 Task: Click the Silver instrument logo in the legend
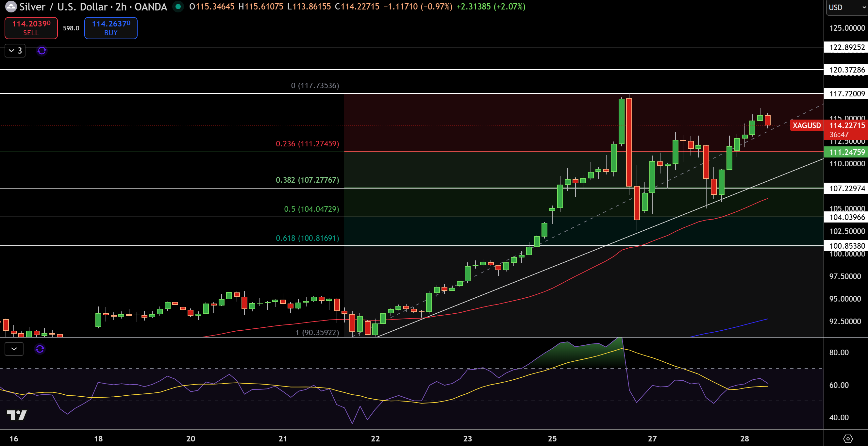(11, 7)
